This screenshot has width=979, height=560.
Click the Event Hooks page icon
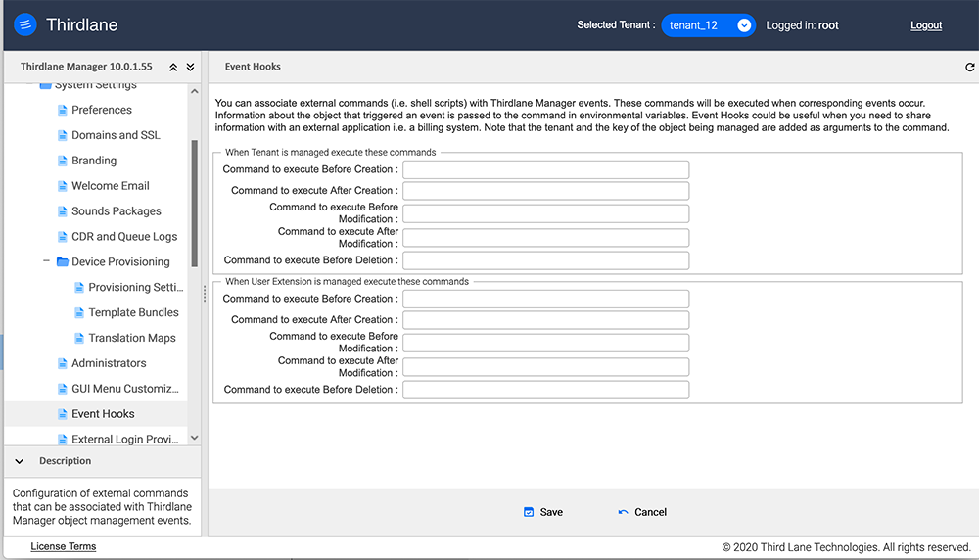pyautogui.click(x=62, y=414)
